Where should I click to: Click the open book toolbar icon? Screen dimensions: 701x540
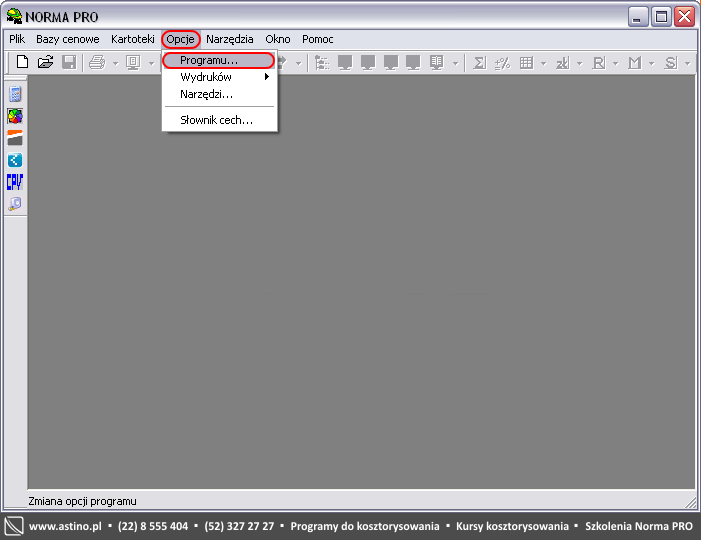click(436, 63)
